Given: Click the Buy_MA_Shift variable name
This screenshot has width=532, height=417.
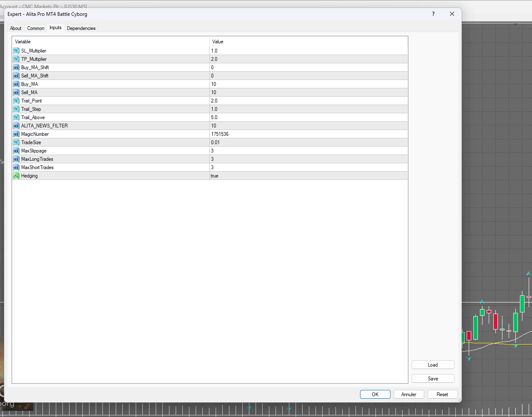Looking at the screenshot, I should [35, 67].
